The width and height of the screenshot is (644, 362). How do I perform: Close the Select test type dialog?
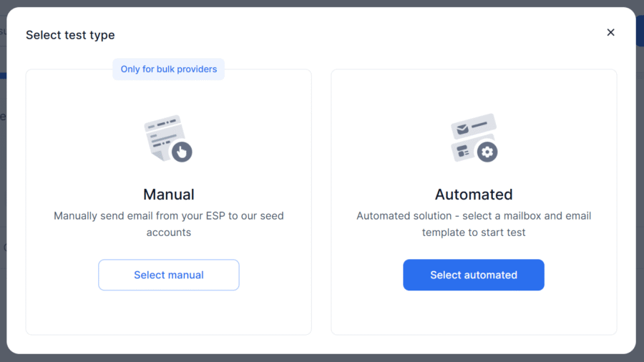(610, 32)
